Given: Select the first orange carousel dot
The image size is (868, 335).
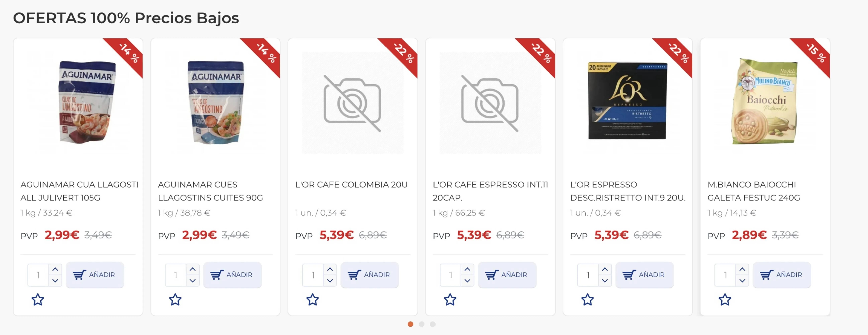Looking at the screenshot, I should pyautogui.click(x=410, y=324).
